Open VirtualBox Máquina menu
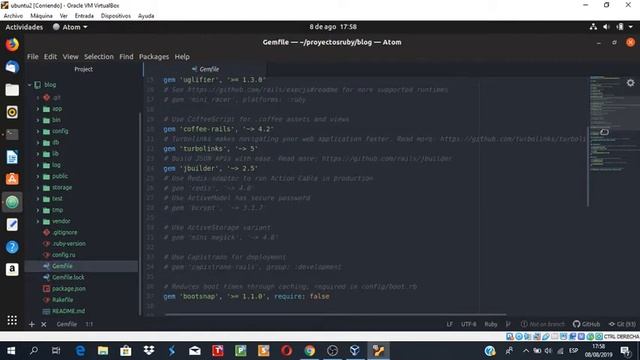The image size is (640, 360). click(x=42, y=16)
